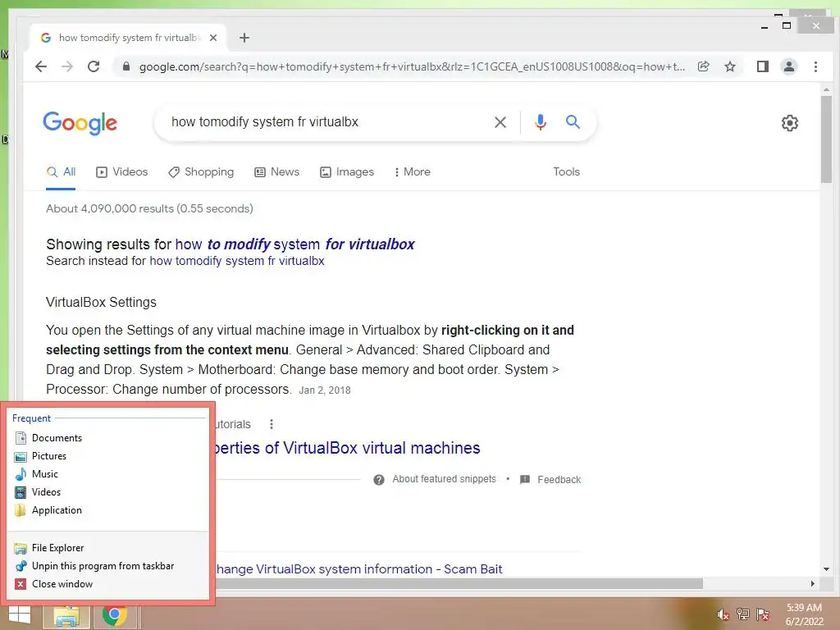Expand the More search filters menu
The image size is (840, 630).
click(x=413, y=172)
